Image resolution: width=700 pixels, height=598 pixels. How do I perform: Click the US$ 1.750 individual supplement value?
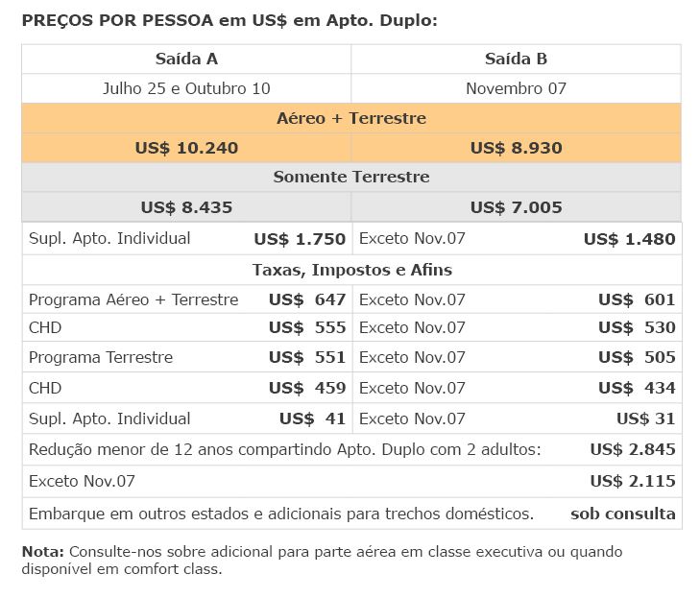point(300,239)
